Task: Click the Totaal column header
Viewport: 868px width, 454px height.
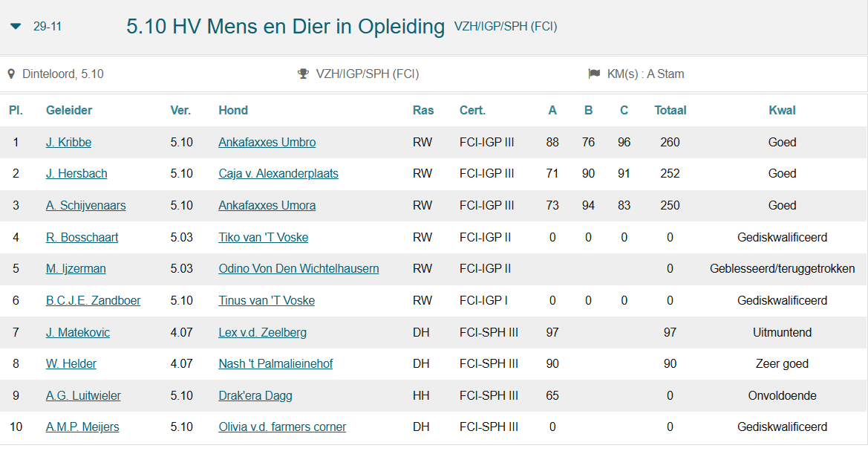Action: click(670, 111)
